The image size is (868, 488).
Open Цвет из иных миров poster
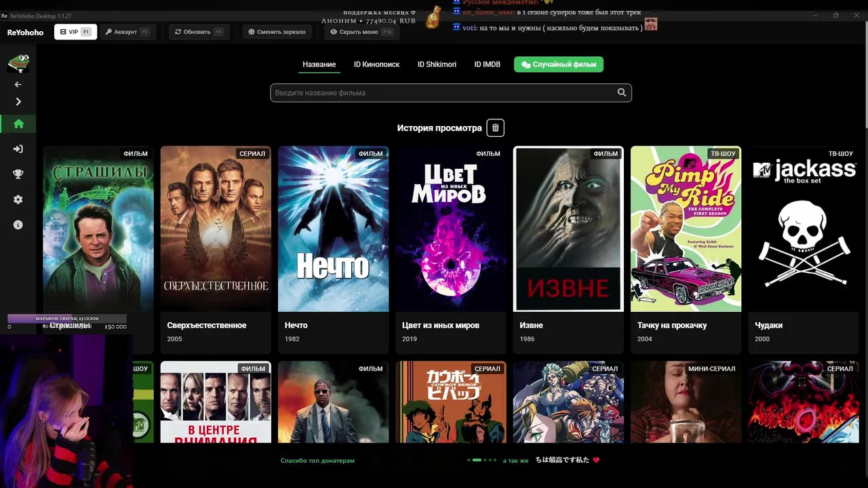click(x=451, y=229)
